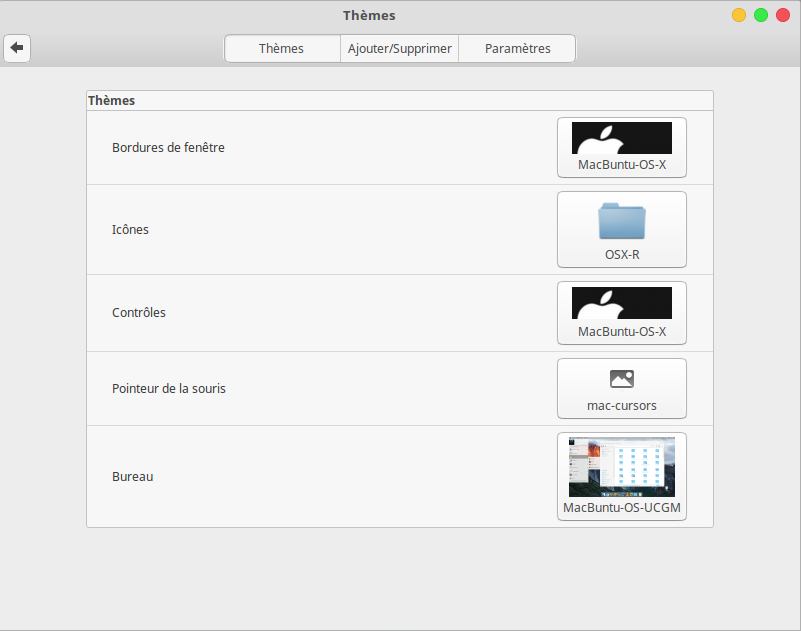Screen dimensions: 801x631
Task: Click the Apple logo in the Contrôles row
Action: point(622,303)
